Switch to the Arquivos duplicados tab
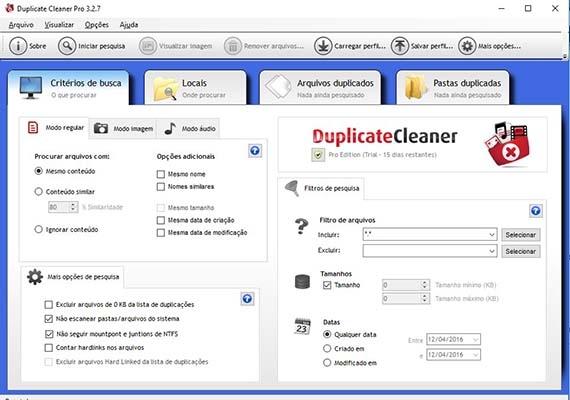Viewport: 570px width, 400px height. point(320,88)
